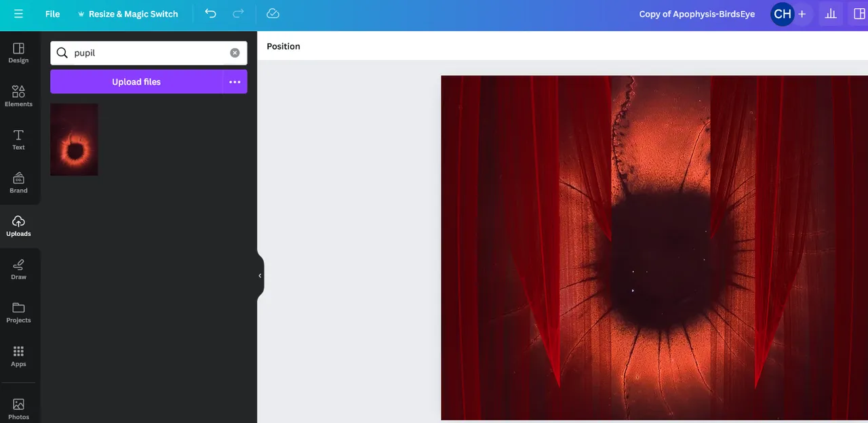Open the layout view icon at top right
This screenshot has height=423, width=868.
pos(859,14)
